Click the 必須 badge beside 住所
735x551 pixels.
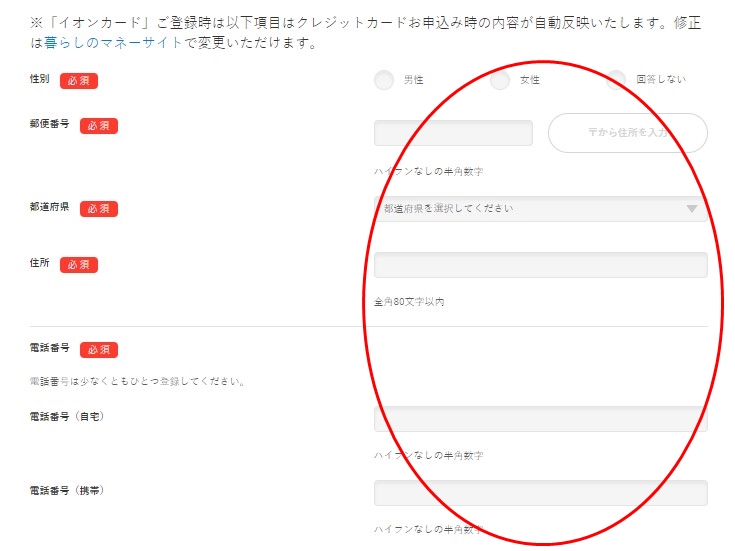(79, 265)
